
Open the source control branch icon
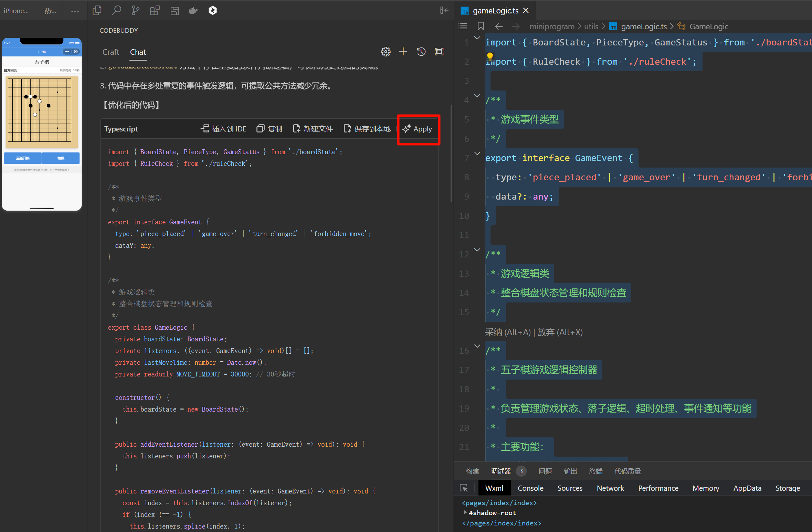click(136, 11)
